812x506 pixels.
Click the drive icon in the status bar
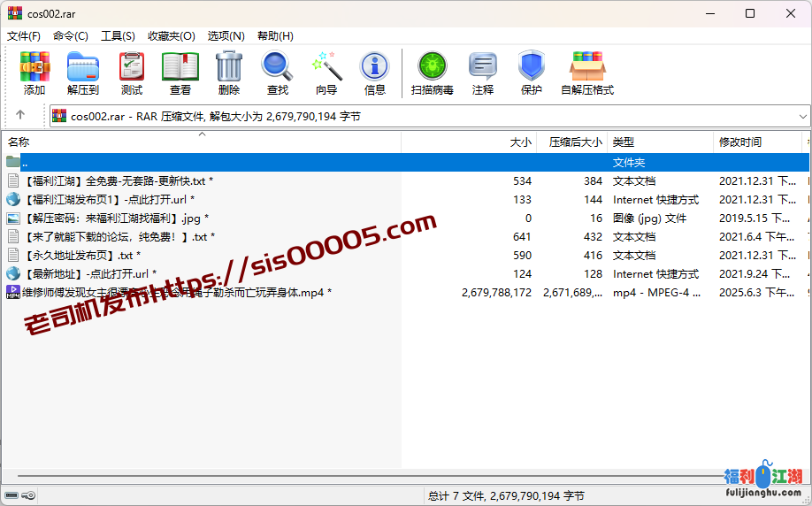[11, 495]
